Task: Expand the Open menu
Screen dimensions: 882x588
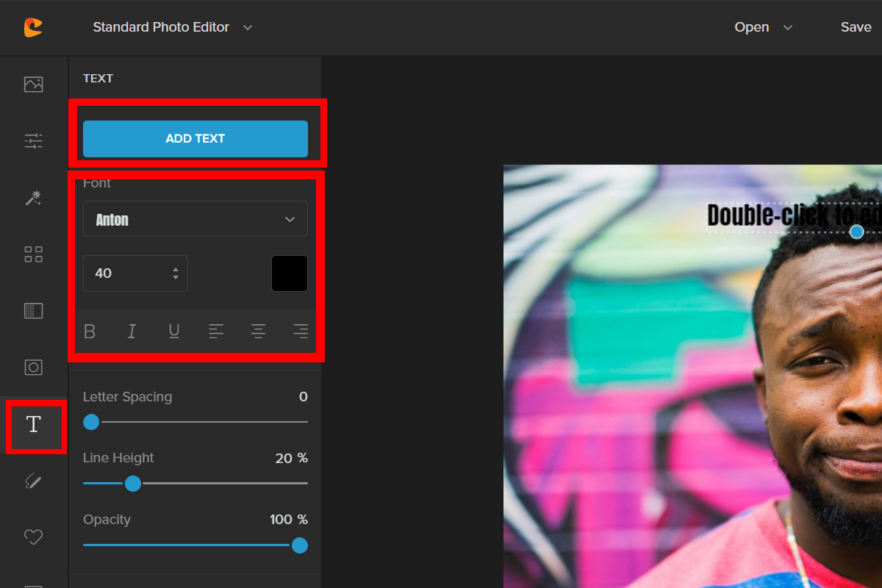Action: pyautogui.click(x=763, y=27)
